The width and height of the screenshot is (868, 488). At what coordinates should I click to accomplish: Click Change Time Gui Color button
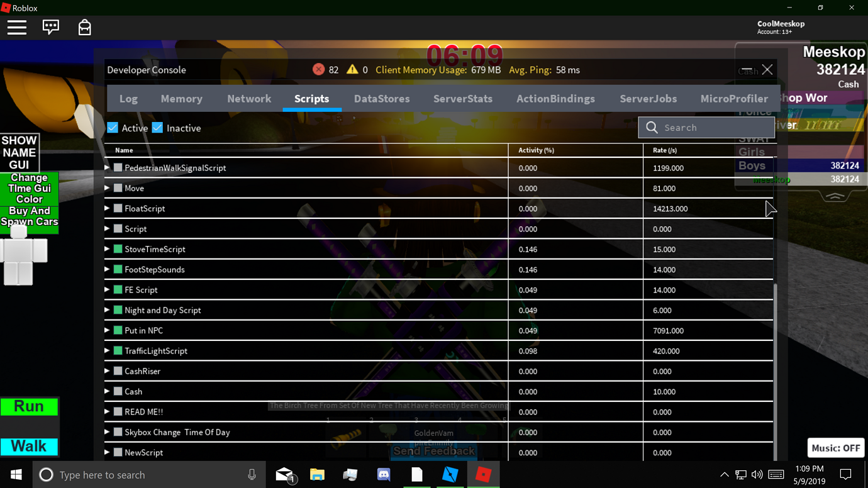(x=29, y=189)
